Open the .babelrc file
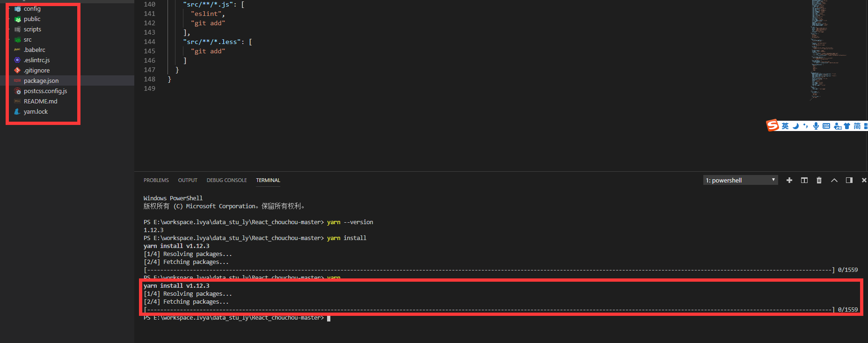The height and width of the screenshot is (343, 868). pos(35,50)
